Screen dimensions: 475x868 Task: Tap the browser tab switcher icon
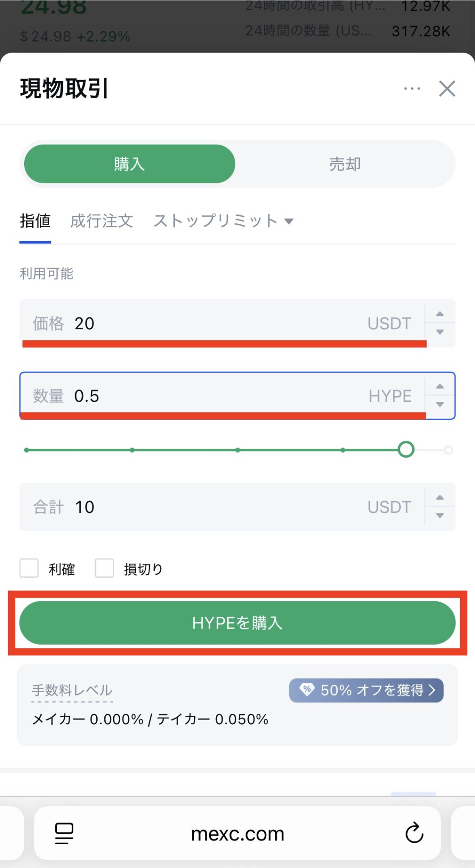click(64, 833)
